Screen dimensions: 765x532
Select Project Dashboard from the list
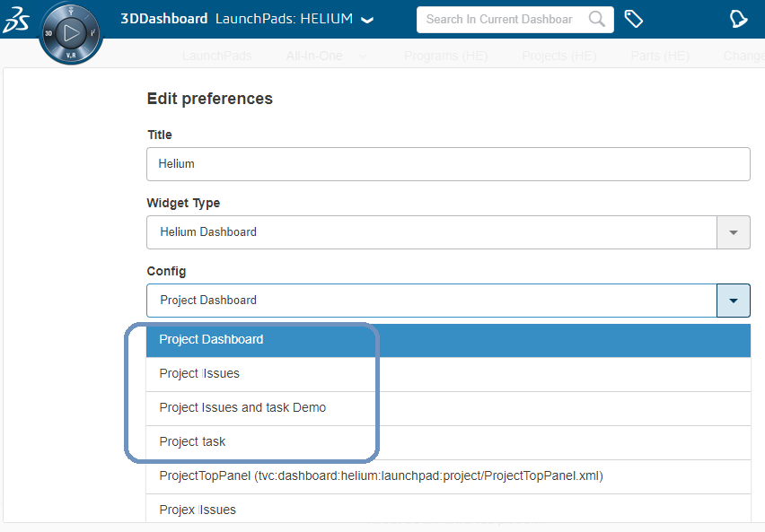(x=211, y=340)
